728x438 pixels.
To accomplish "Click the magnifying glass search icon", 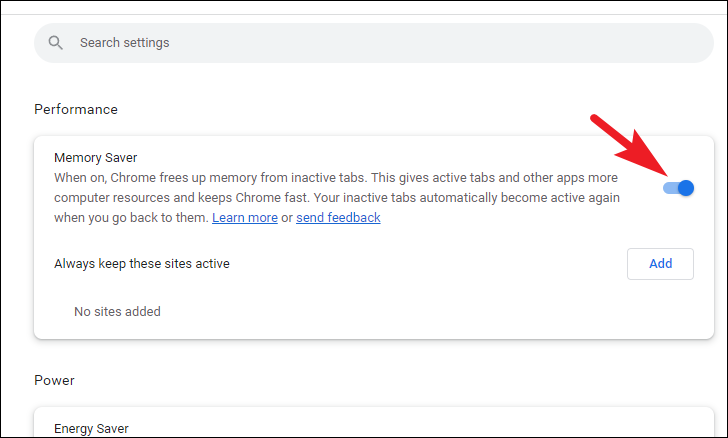I will [x=56, y=43].
